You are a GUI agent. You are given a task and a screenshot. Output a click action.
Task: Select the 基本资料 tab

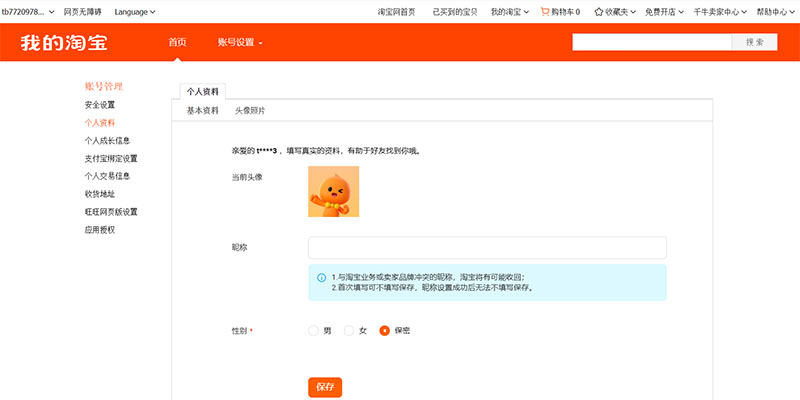pyautogui.click(x=202, y=111)
